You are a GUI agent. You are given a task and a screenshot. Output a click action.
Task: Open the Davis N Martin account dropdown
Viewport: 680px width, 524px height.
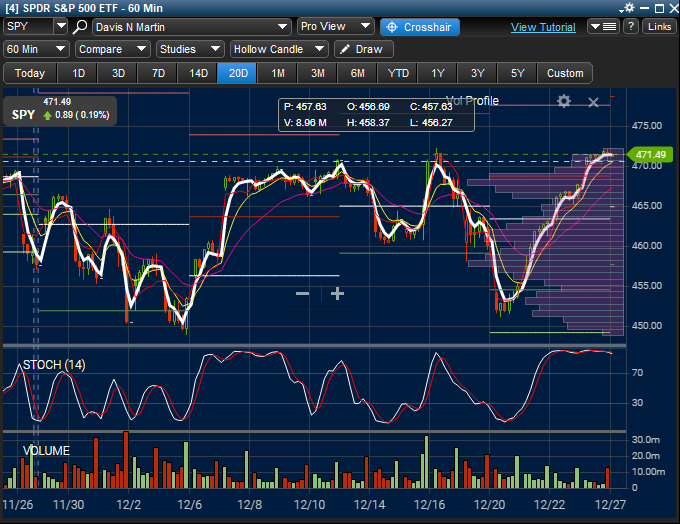pyautogui.click(x=191, y=27)
